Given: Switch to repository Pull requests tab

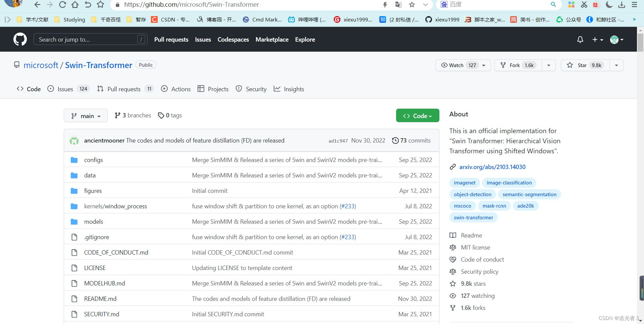Looking at the screenshot, I should 125,89.
